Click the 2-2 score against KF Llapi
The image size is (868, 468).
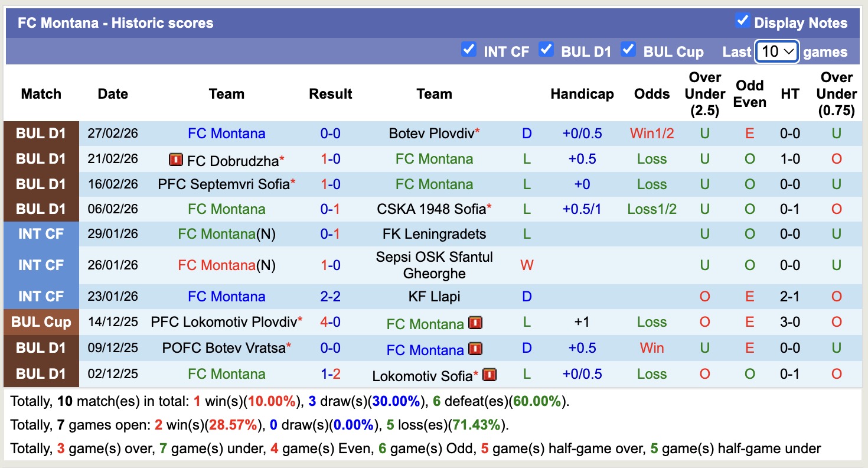330,297
